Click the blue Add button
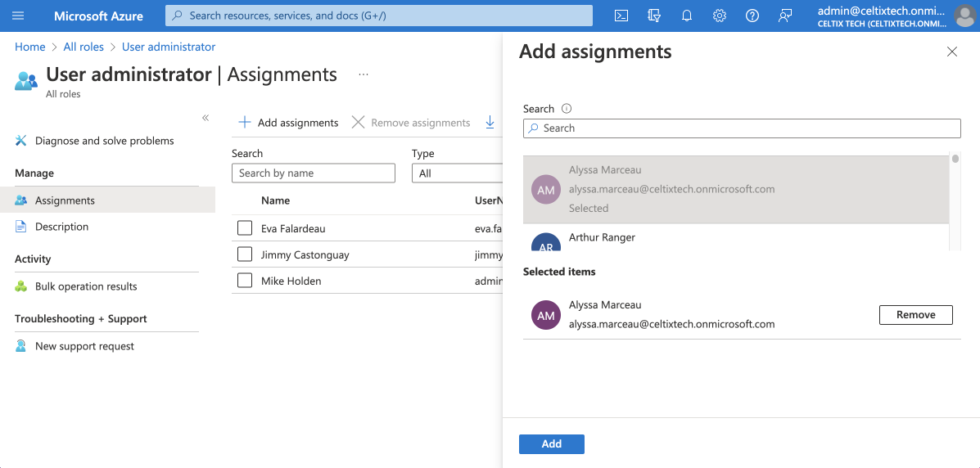 click(x=551, y=443)
